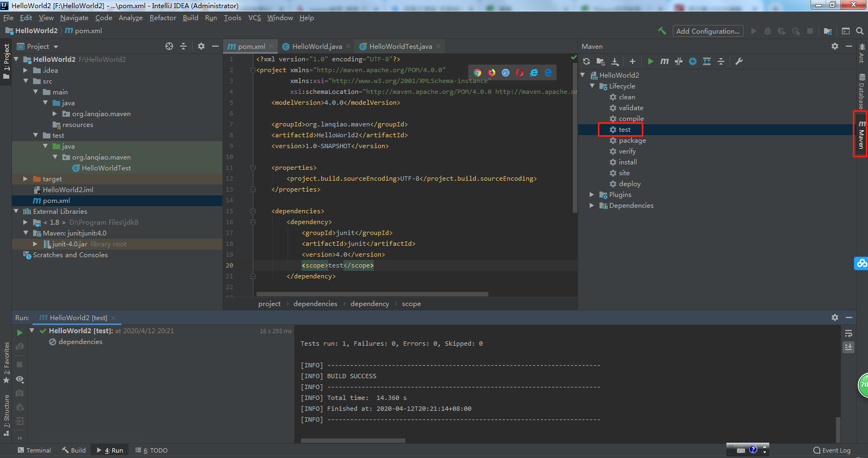Collapse all in the Project panel
868x458 pixels.
(x=183, y=46)
